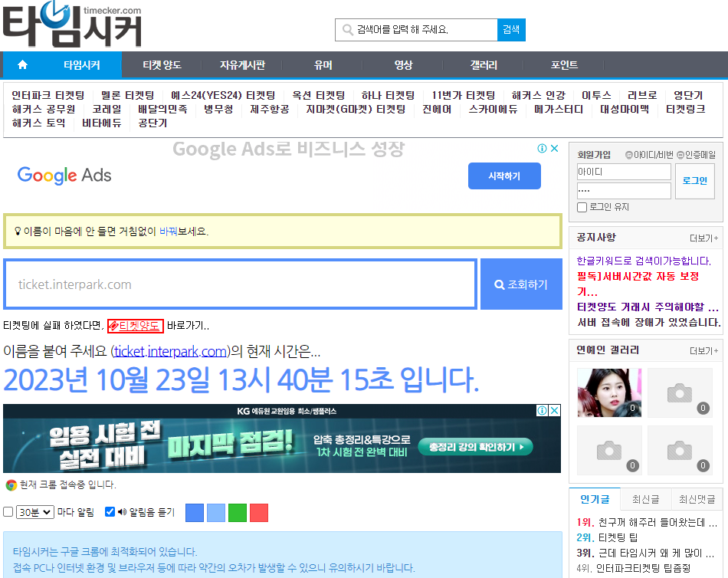Viewport: 728px width, 578px height.
Task: Click 총정리 강의 확인하기 ad button
Action: (x=475, y=447)
